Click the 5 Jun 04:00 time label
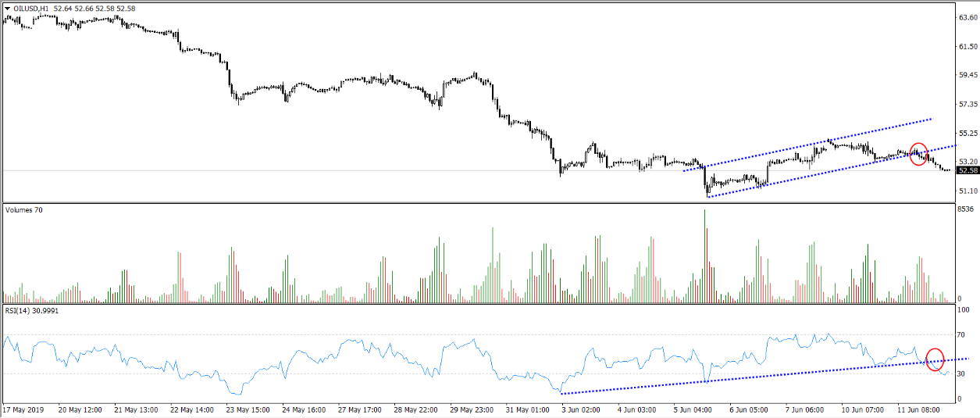This screenshot has height=418, width=980. point(693,409)
